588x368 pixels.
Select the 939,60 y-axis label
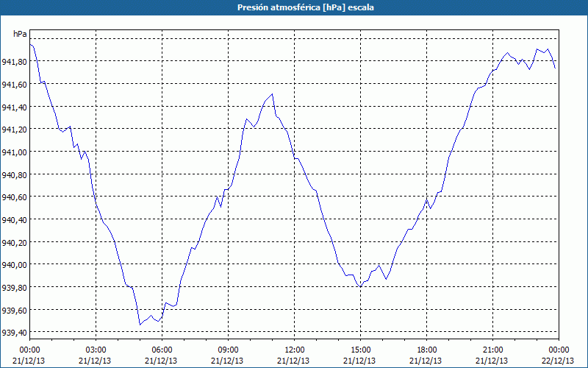click(14, 311)
